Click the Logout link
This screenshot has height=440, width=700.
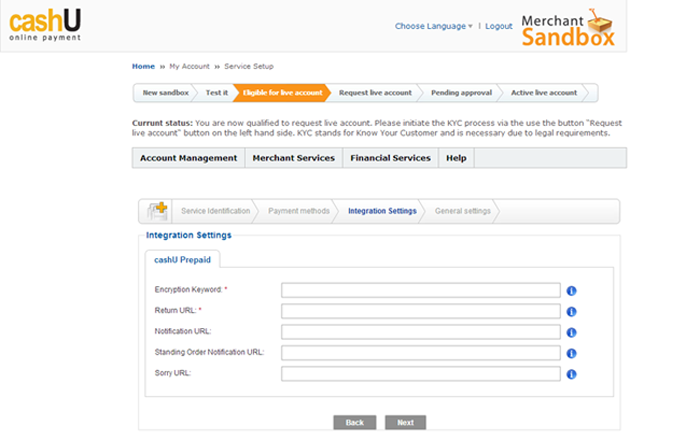coord(499,26)
